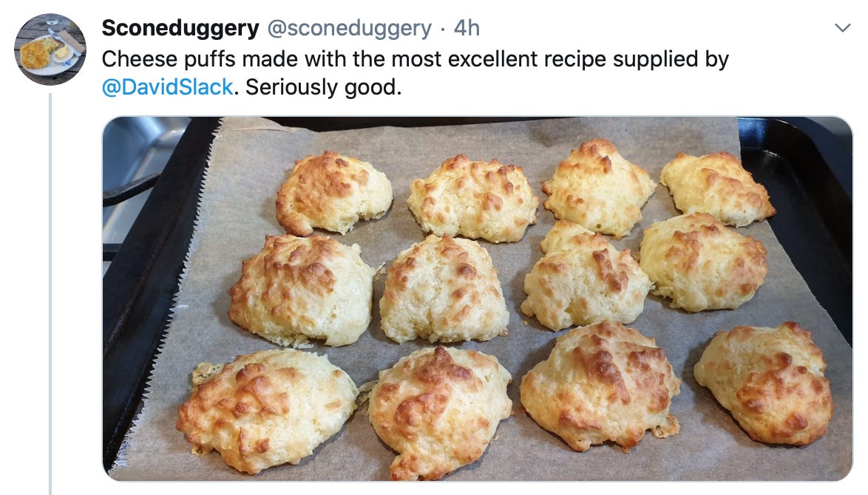Click the plate of food inside the avatar
Image resolution: width=868 pixels, height=495 pixels.
(x=44, y=55)
